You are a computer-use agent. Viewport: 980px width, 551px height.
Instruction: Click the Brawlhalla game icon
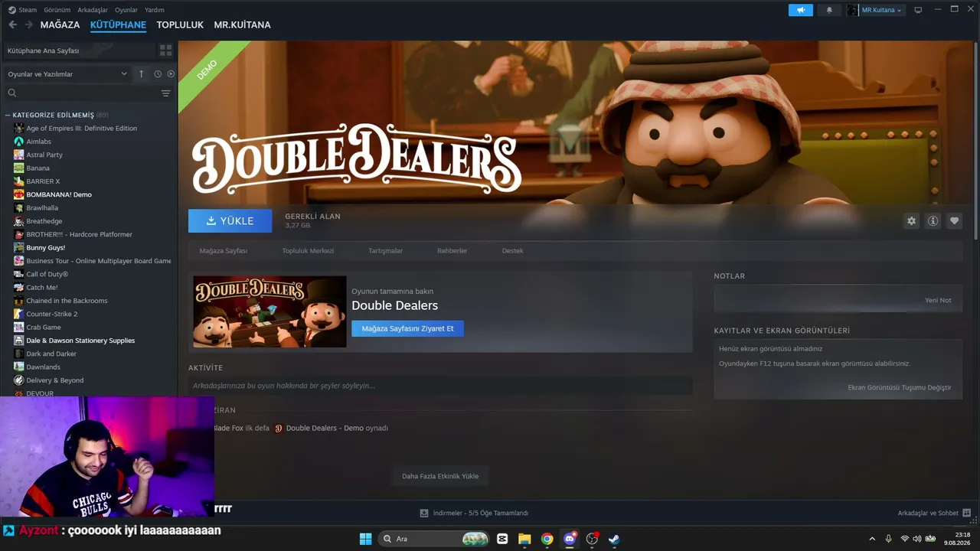point(18,207)
